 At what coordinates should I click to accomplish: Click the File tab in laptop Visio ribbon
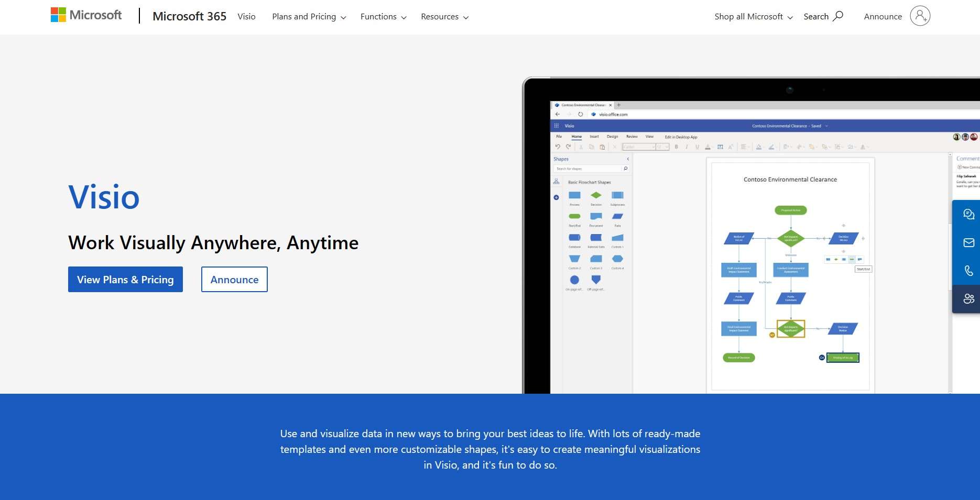pos(559,137)
